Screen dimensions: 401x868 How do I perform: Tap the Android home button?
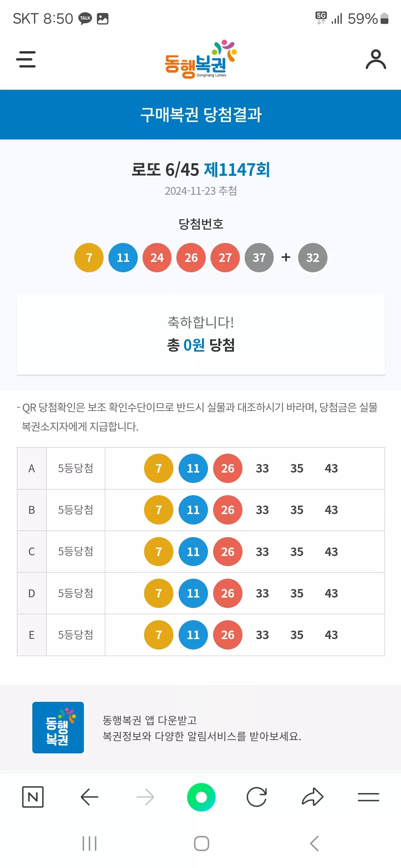tap(202, 843)
